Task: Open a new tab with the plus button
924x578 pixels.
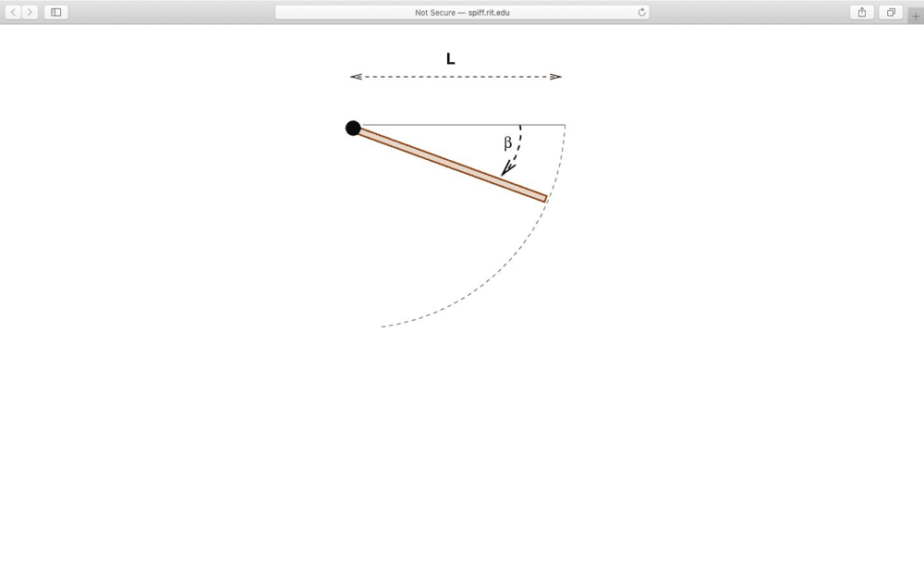Action: pyautogui.click(x=916, y=16)
